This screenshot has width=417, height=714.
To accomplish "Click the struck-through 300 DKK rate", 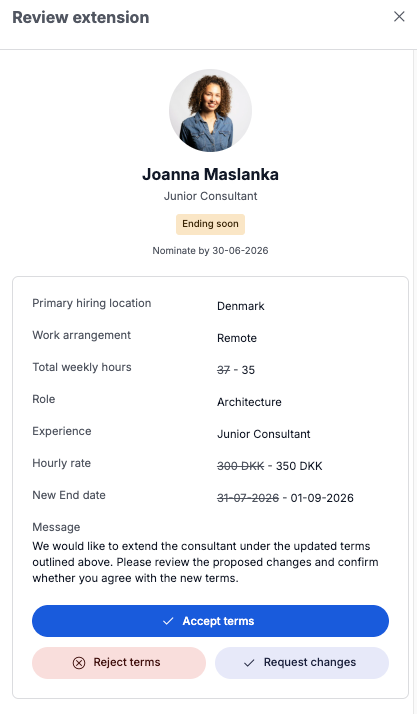I will (x=240, y=466).
